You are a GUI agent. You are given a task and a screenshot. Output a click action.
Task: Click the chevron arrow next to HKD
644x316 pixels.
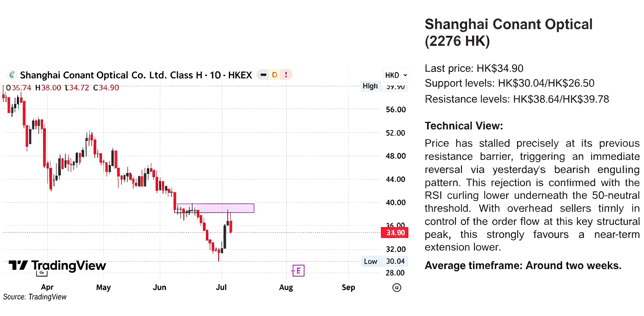405,75
